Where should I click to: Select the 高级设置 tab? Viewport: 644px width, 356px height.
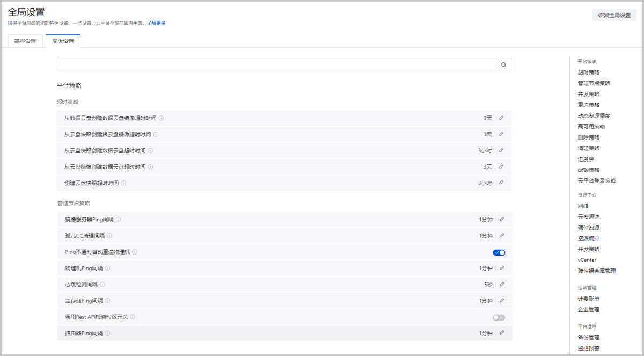[x=63, y=41]
